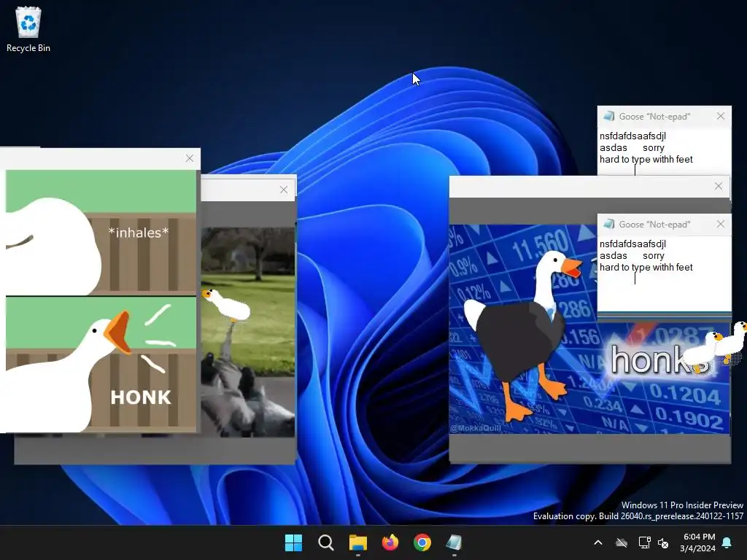747x560 pixels.
Task: Launch Firefox from the taskbar
Action: [x=390, y=542]
